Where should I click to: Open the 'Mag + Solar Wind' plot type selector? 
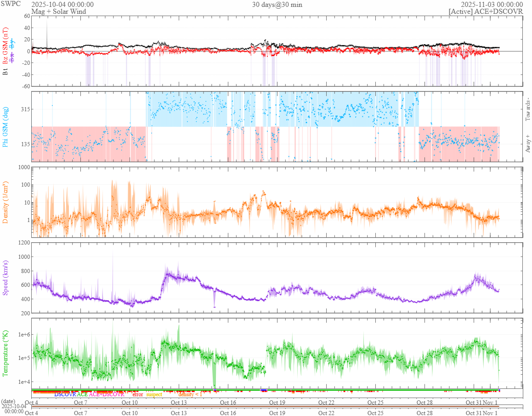pos(58,11)
